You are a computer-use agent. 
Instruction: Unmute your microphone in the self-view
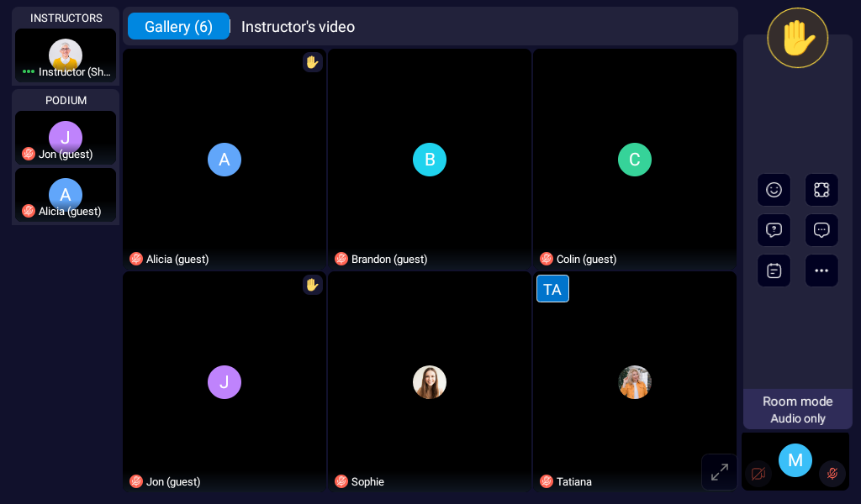point(832,474)
